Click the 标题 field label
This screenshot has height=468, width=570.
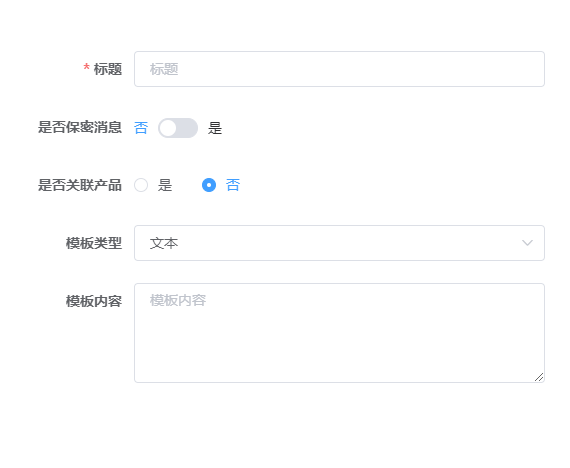click(108, 69)
